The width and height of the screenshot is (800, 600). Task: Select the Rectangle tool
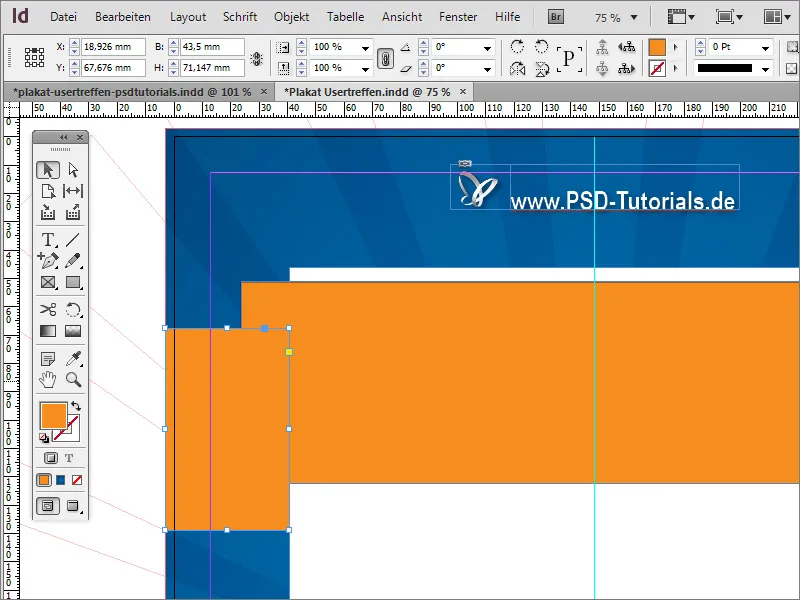[73, 282]
